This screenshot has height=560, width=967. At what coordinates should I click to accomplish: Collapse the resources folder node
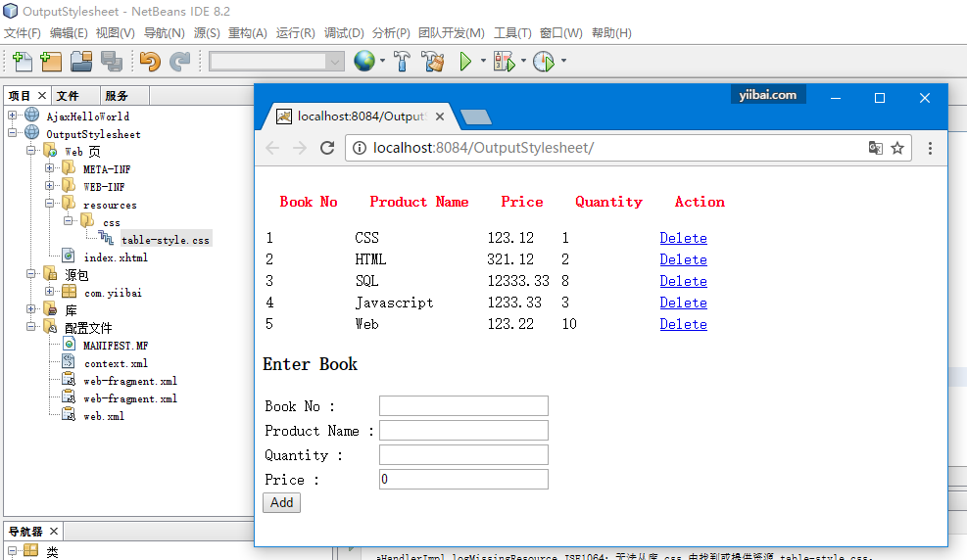tap(49, 205)
